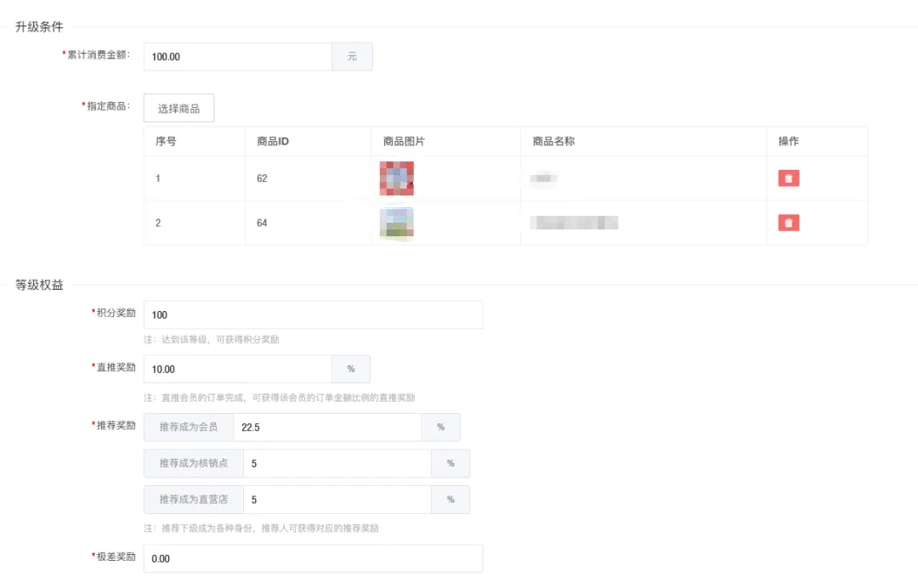918x588 pixels.
Task: Click the 元 unit label beside 累计消费金额
Action: (x=352, y=56)
